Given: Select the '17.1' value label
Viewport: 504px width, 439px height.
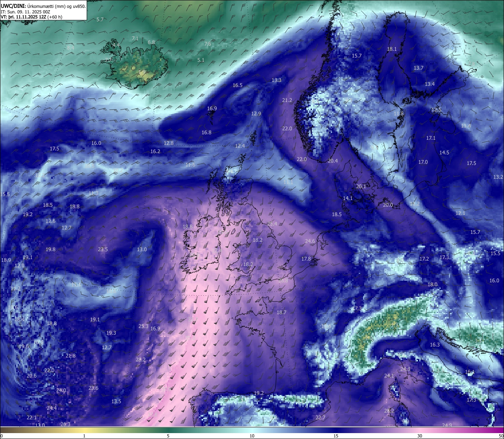Looking at the screenshot, I should [431, 138].
